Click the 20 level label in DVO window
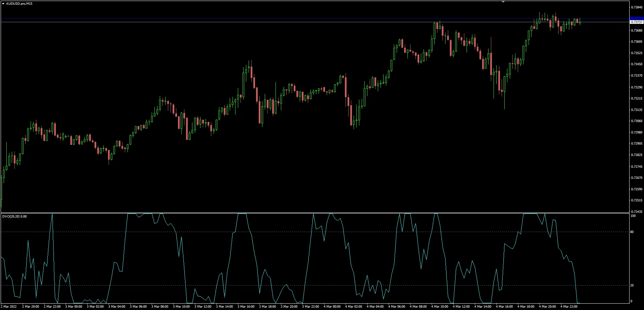The image size is (644, 310). [632, 285]
